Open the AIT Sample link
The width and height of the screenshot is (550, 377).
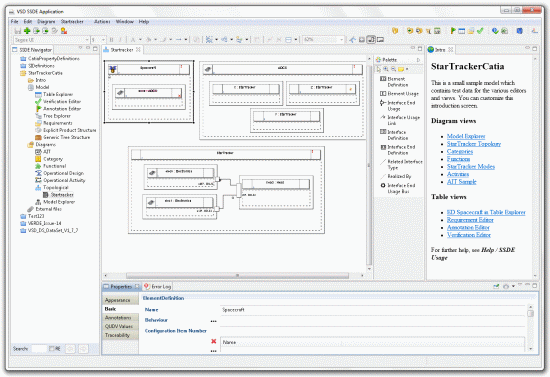coord(462,182)
